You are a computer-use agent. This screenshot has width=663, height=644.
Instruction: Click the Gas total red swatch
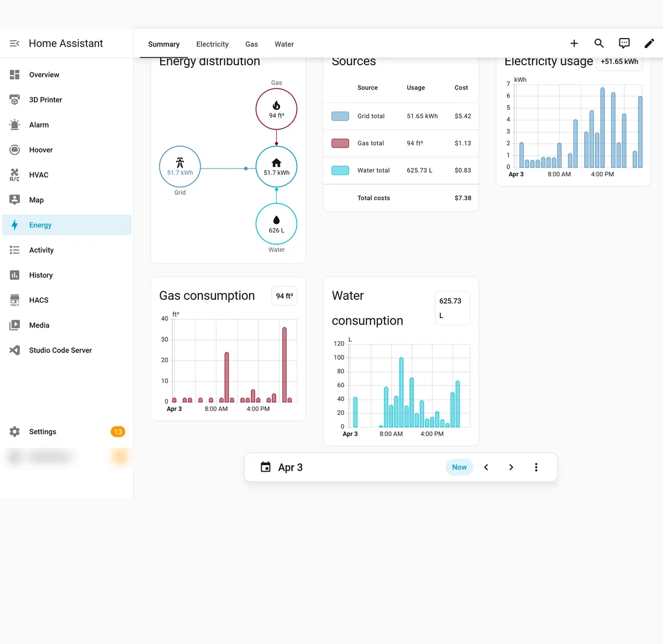point(340,143)
